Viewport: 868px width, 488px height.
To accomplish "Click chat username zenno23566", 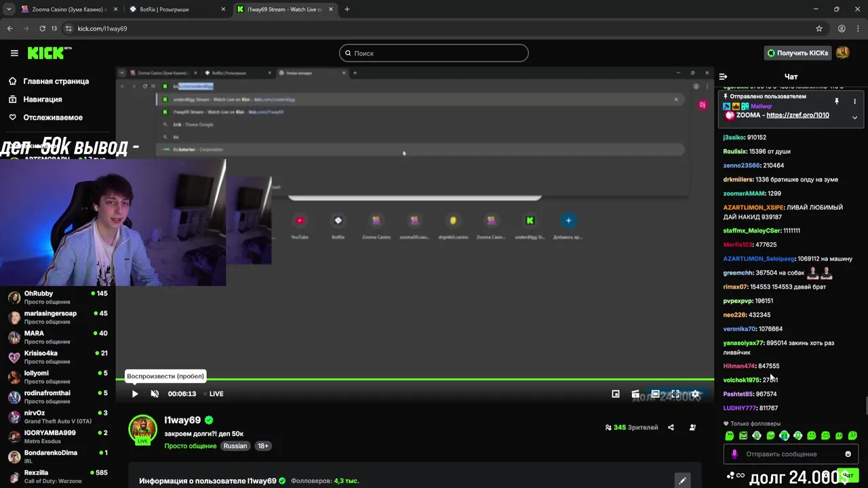I will point(742,165).
